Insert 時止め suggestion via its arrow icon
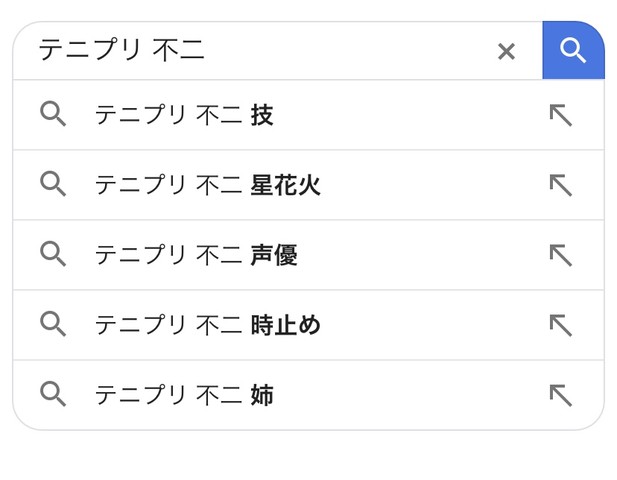This screenshot has width=617, height=480. tap(561, 325)
